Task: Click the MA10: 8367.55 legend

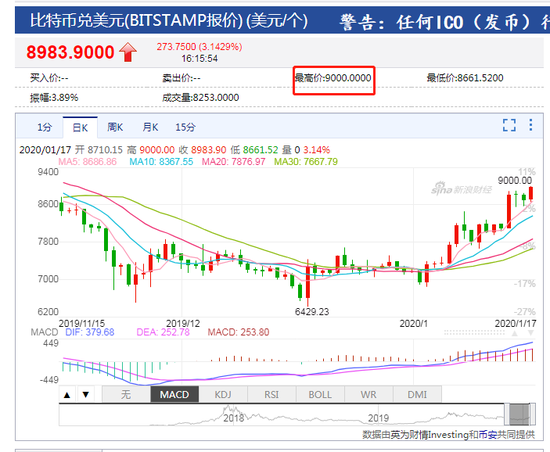Action: click(x=161, y=161)
